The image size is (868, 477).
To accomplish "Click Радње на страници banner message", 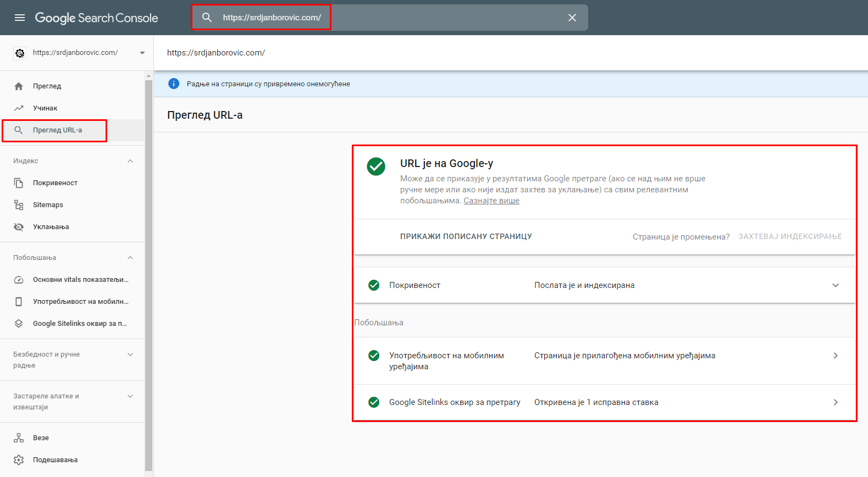I will tap(268, 84).
